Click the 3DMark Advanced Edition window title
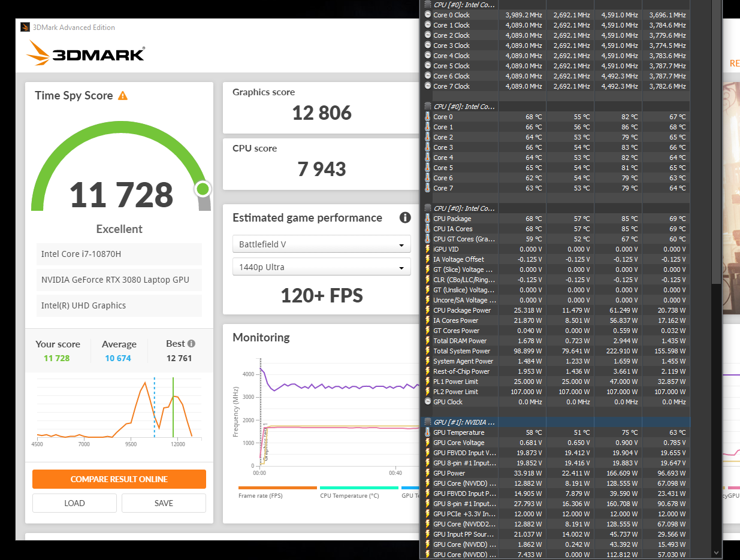Image resolution: width=740 pixels, height=560 pixels. click(x=74, y=28)
